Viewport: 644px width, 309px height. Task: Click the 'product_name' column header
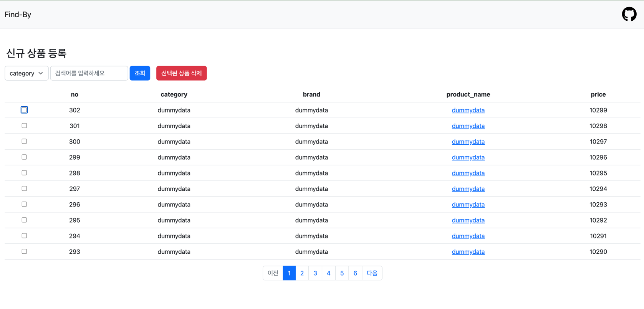pos(468,94)
